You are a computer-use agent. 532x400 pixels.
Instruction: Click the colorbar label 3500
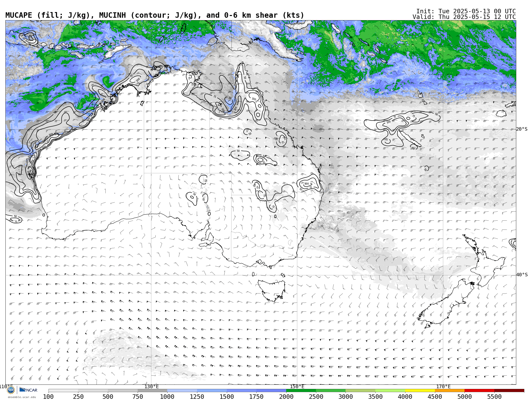(x=375, y=397)
